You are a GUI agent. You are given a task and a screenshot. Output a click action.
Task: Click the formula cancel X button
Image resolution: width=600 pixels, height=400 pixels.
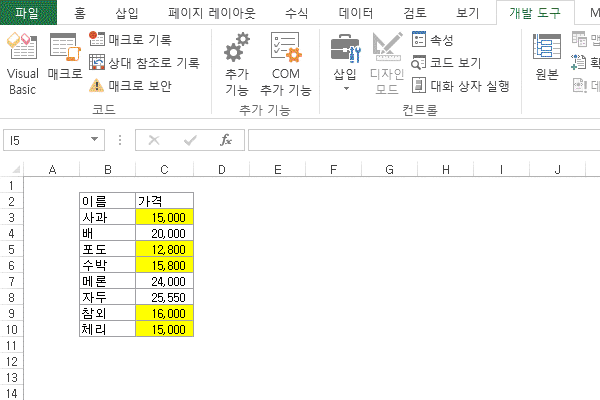[x=154, y=140]
